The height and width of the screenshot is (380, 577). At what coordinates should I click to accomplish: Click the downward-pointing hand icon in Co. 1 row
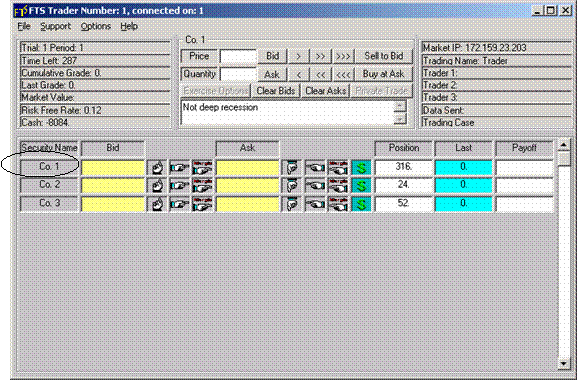(x=292, y=168)
